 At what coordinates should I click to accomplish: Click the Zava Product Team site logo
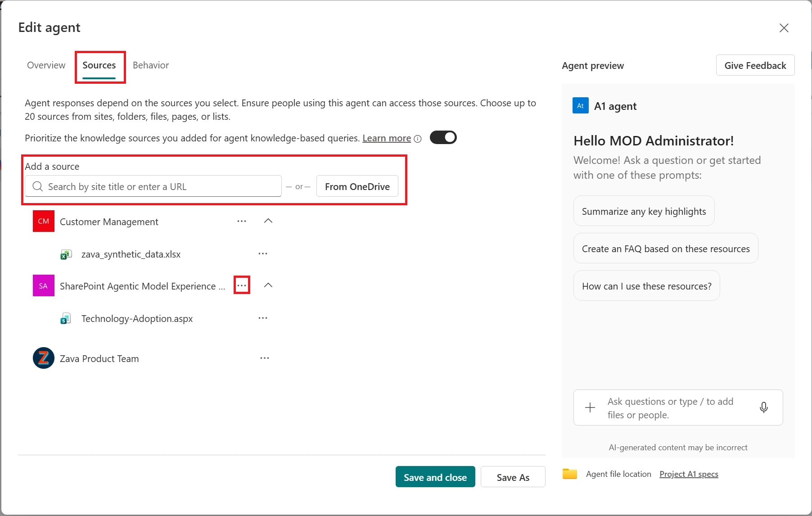(43, 358)
